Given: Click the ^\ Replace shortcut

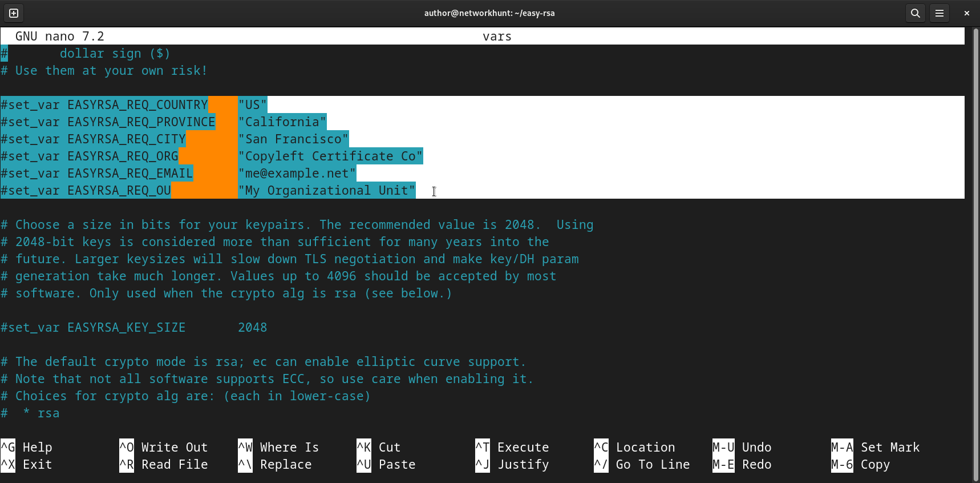Looking at the screenshot, I should (x=275, y=464).
